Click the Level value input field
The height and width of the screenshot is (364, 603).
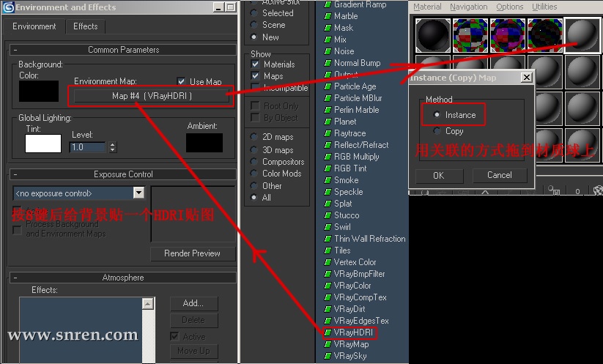[88, 146]
